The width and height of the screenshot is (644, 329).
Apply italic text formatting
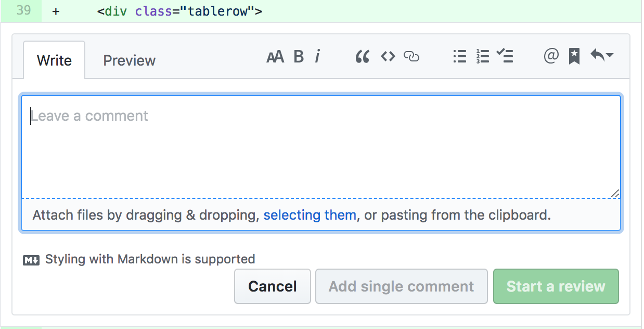(317, 56)
